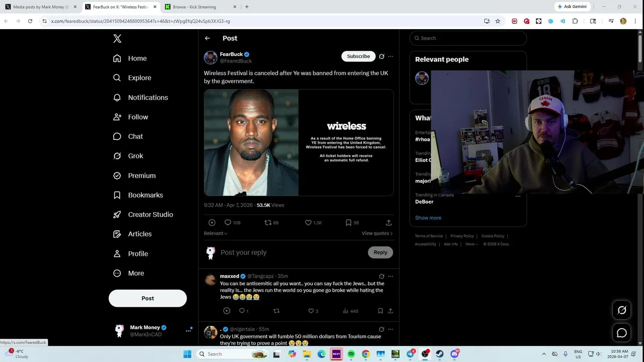
Task: Open Mark Money account options dots
Action: 188,330
